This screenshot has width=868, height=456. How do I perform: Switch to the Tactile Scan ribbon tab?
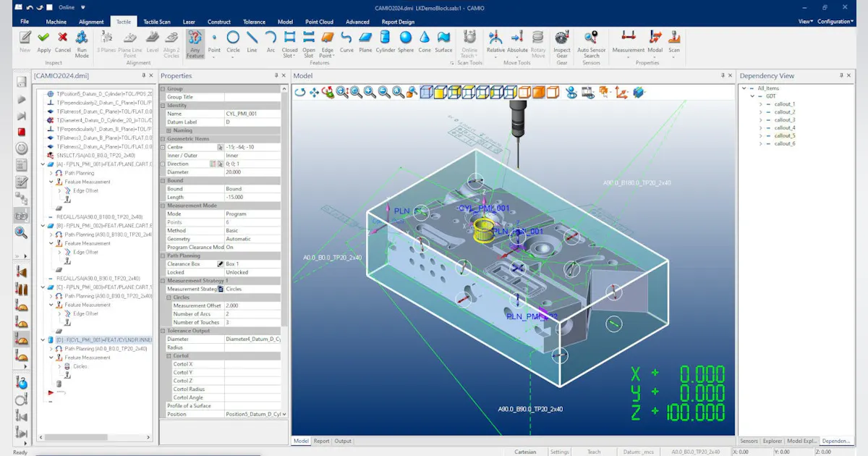[x=156, y=21]
